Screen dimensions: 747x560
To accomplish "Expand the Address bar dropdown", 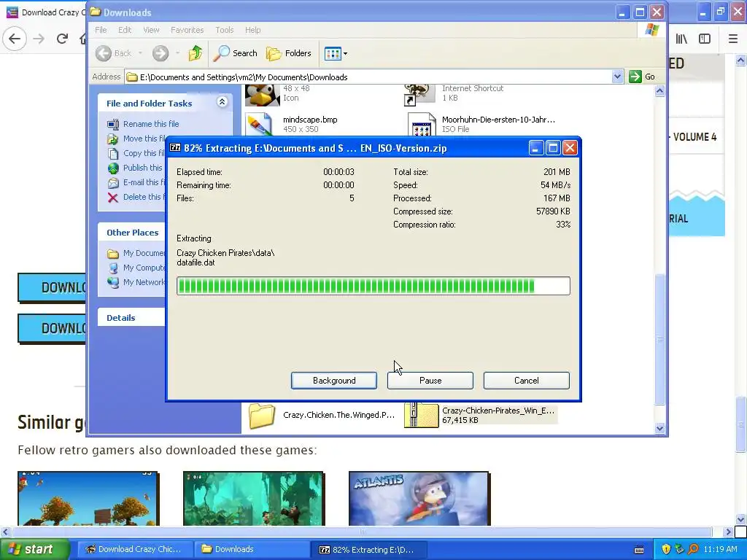I will [617, 77].
